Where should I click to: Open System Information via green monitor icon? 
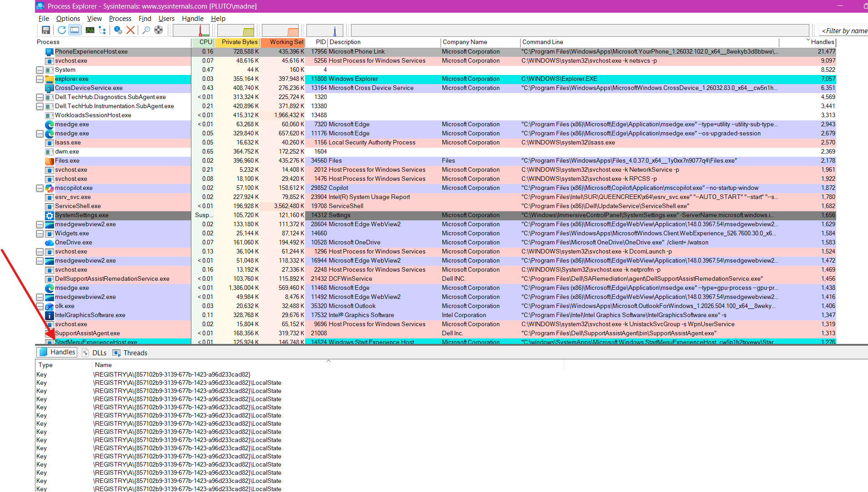[90, 30]
